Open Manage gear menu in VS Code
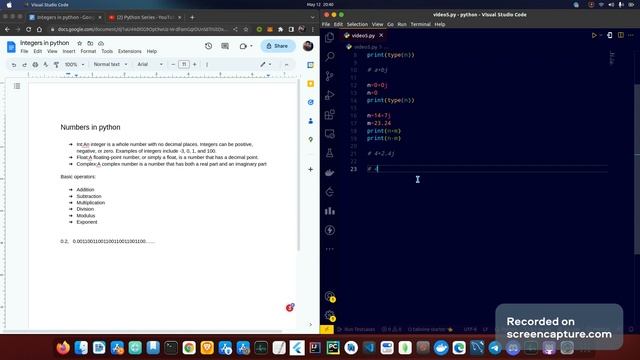This screenshot has height=360, width=640. (330, 315)
